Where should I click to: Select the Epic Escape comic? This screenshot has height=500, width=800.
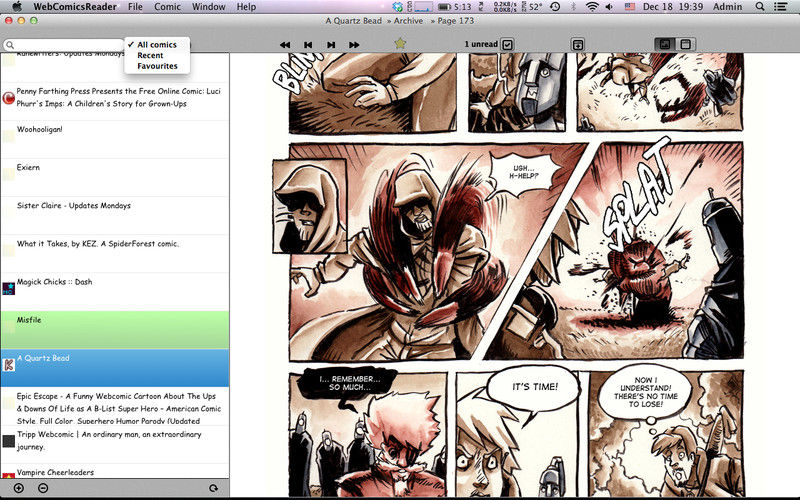[115, 407]
